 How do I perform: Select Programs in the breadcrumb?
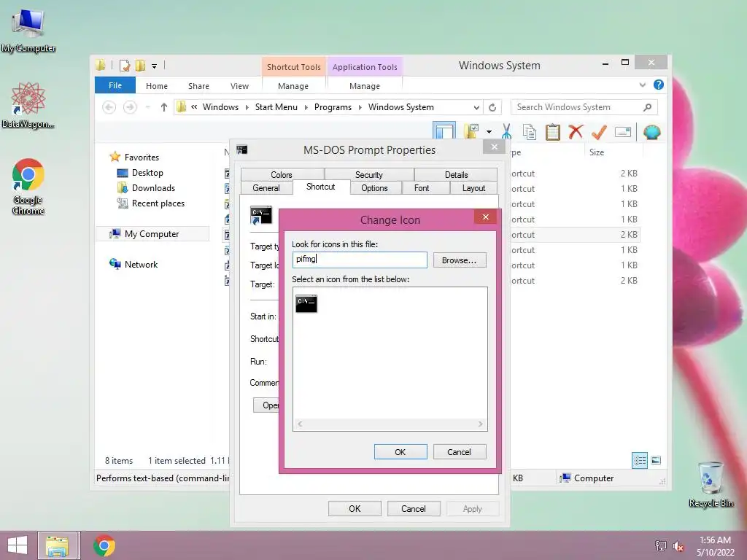(x=333, y=107)
